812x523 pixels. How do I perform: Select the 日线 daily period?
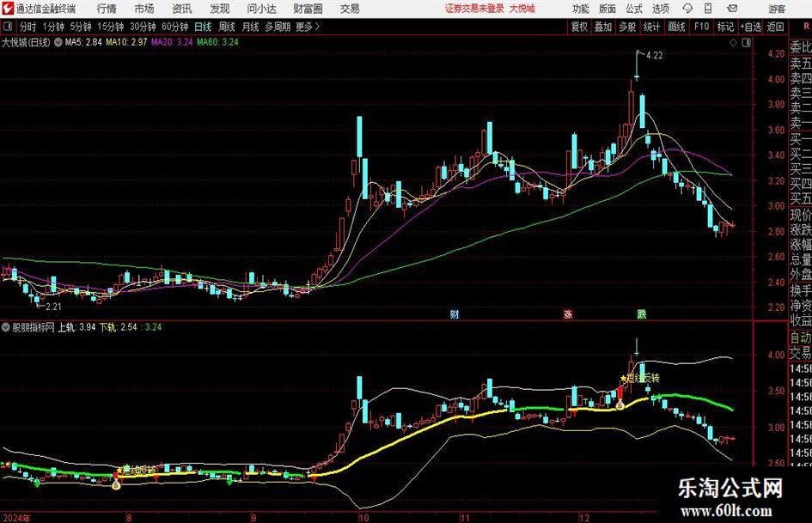(203, 27)
